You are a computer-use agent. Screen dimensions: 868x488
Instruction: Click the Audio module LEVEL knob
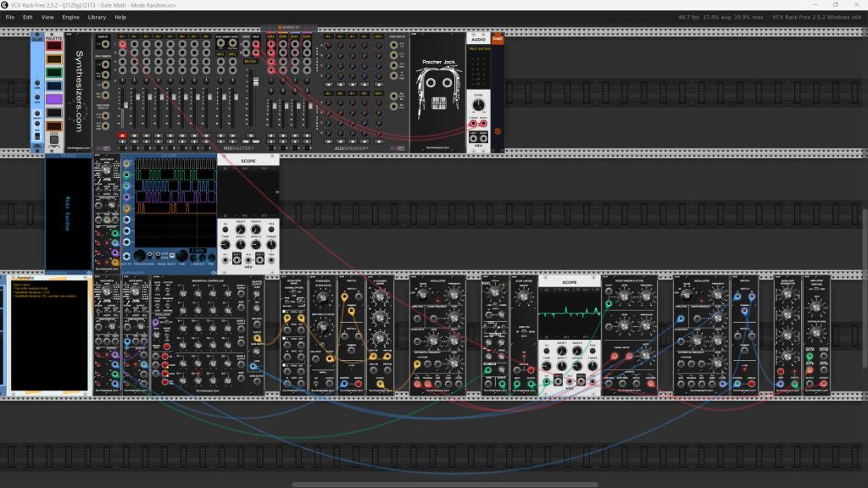pyautogui.click(x=478, y=104)
